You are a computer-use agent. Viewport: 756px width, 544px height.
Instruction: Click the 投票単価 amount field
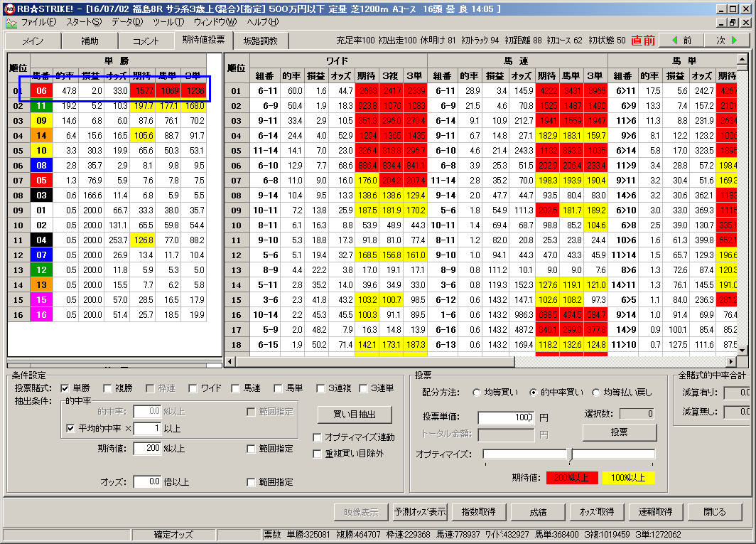pos(506,417)
